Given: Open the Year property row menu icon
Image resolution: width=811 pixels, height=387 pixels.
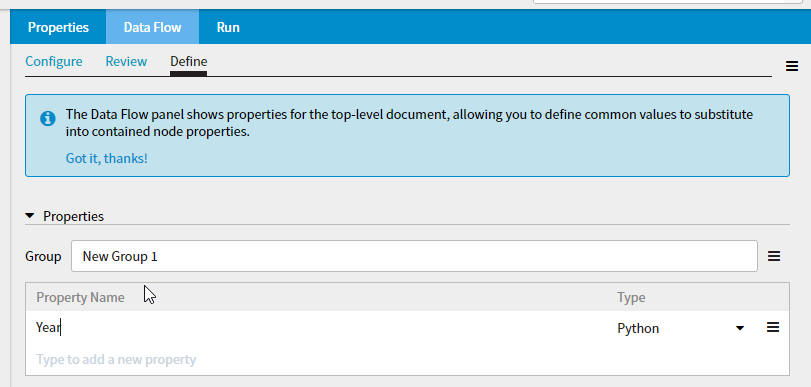Looking at the screenshot, I should 773,328.
